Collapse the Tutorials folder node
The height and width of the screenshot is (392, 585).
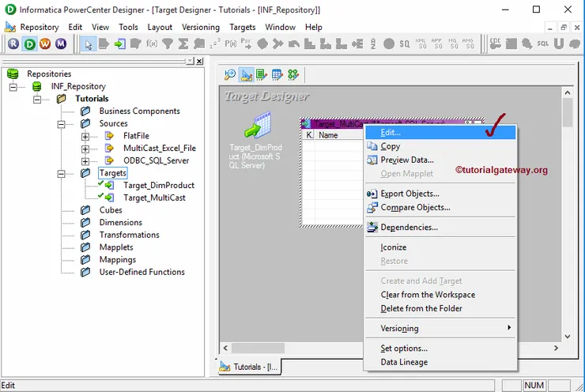pyautogui.click(x=37, y=100)
